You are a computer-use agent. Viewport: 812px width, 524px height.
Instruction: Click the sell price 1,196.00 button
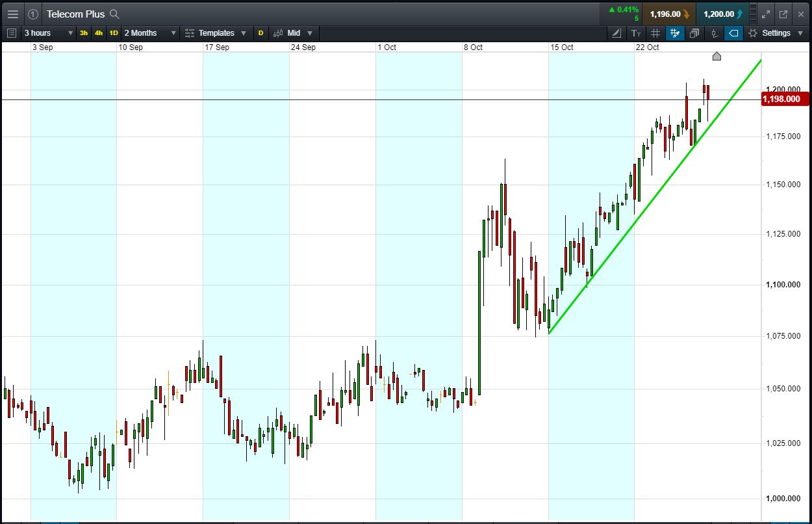coord(669,14)
